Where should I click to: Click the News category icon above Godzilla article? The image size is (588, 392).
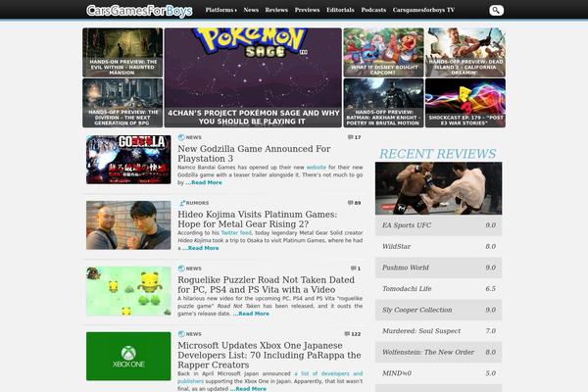coord(181,137)
